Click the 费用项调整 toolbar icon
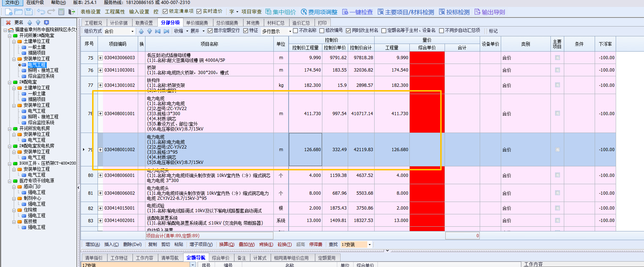This screenshot has width=644, height=267. click(x=304, y=12)
